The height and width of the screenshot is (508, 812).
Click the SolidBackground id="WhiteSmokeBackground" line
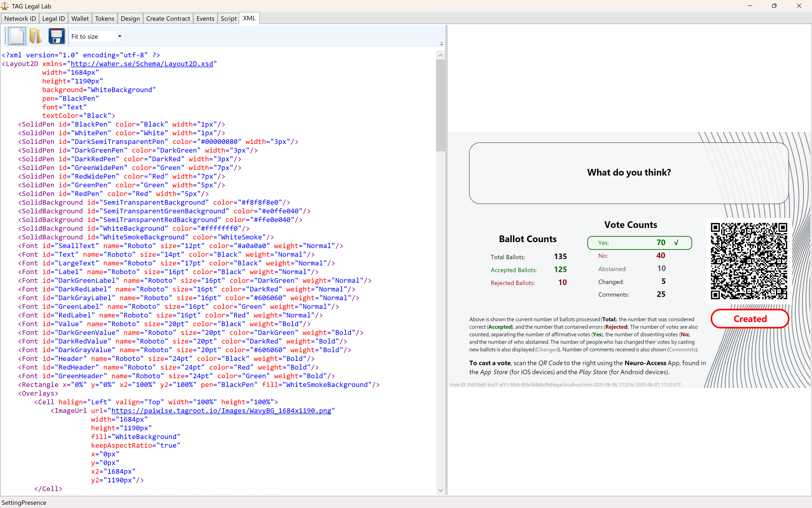click(x=146, y=237)
